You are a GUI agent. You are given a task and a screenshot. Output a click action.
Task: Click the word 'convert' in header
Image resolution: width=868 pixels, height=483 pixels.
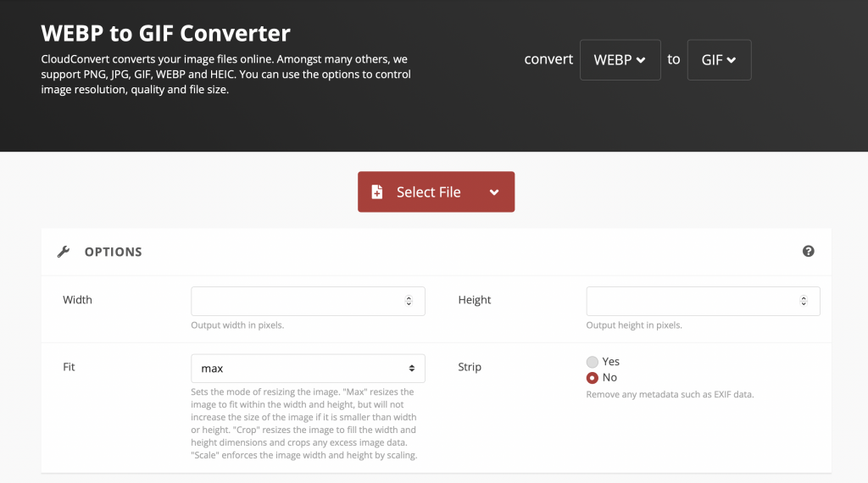[x=548, y=59]
